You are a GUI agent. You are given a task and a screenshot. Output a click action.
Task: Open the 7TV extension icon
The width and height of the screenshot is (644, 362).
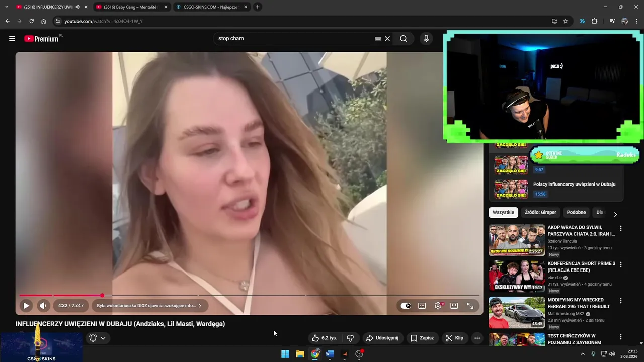pyautogui.click(x=582, y=21)
